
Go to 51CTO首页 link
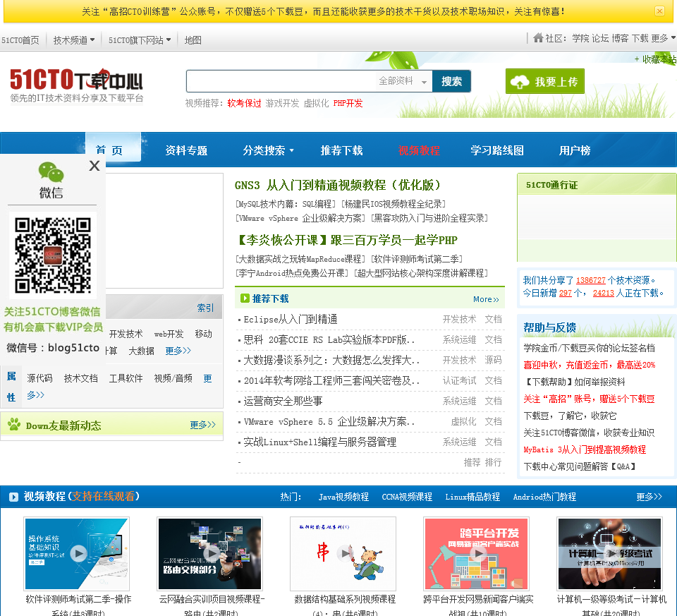tap(20, 40)
